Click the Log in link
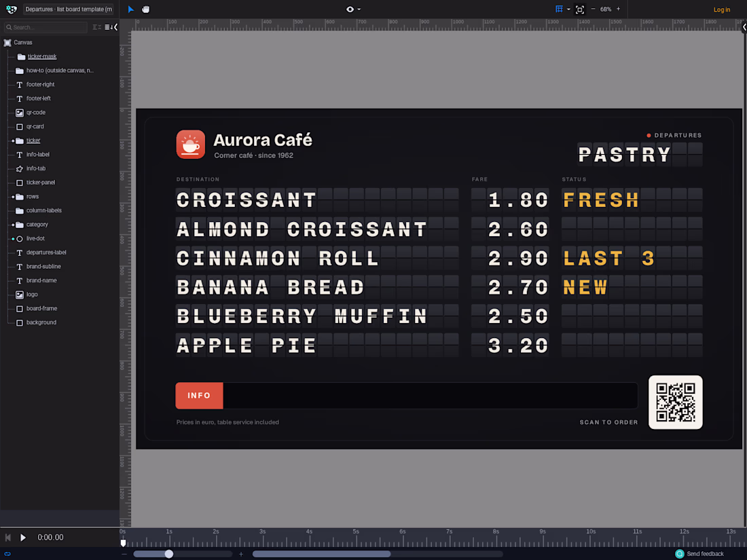 tap(721, 10)
